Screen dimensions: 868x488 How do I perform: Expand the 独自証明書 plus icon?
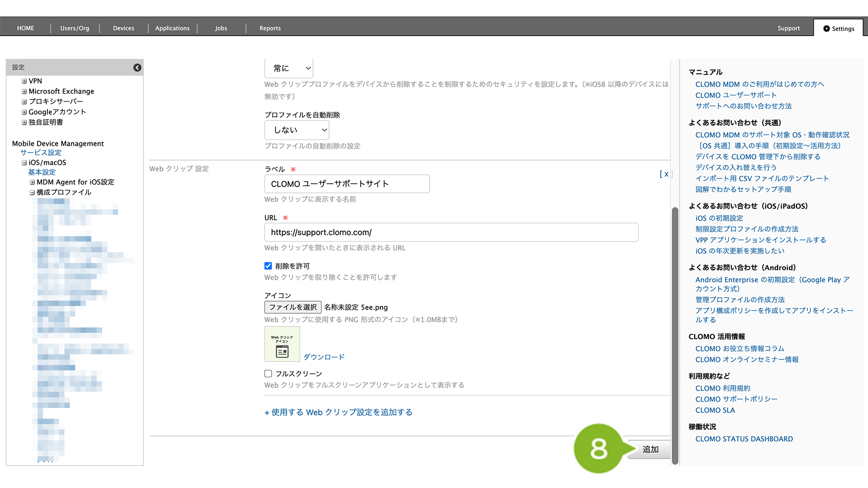(x=24, y=122)
